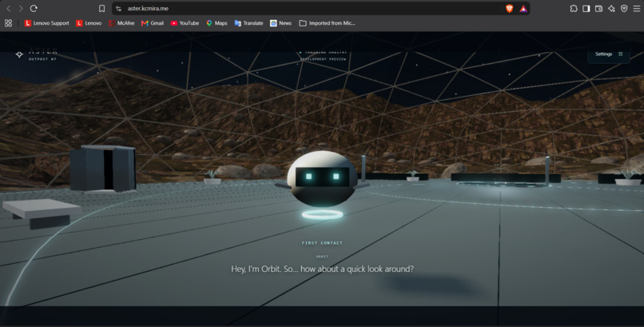Screen dimensions: 644x327
Task: Open the apps grid in bookmarks bar
Action: pyautogui.click(x=8, y=23)
